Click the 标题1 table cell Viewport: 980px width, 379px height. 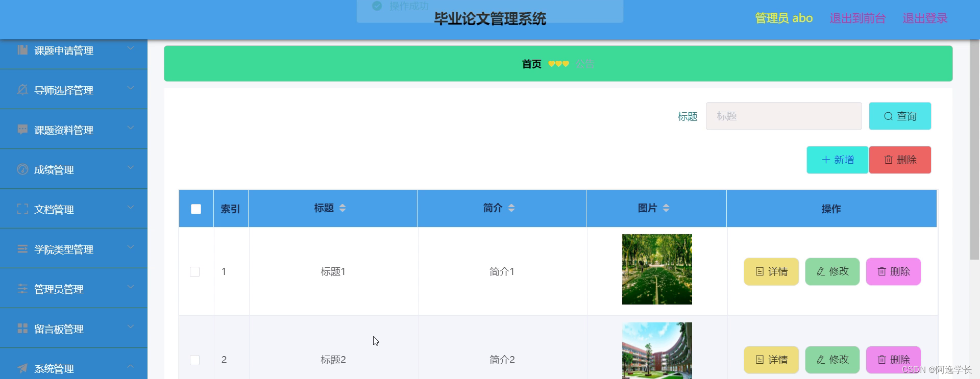(333, 271)
